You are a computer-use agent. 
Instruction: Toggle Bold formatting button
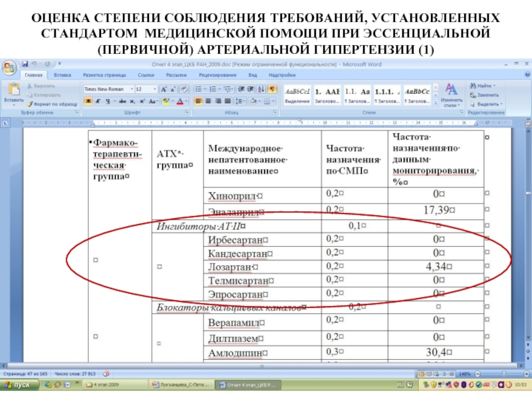88,101
